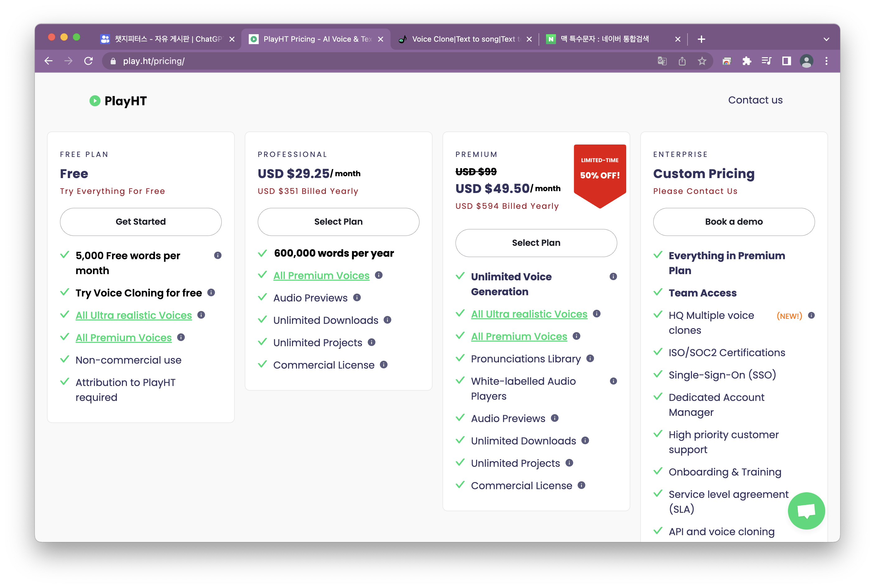This screenshot has width=875, height=588.
Task: Click info icon beside Premium Unlimited Projects
Action: [569, 463]
